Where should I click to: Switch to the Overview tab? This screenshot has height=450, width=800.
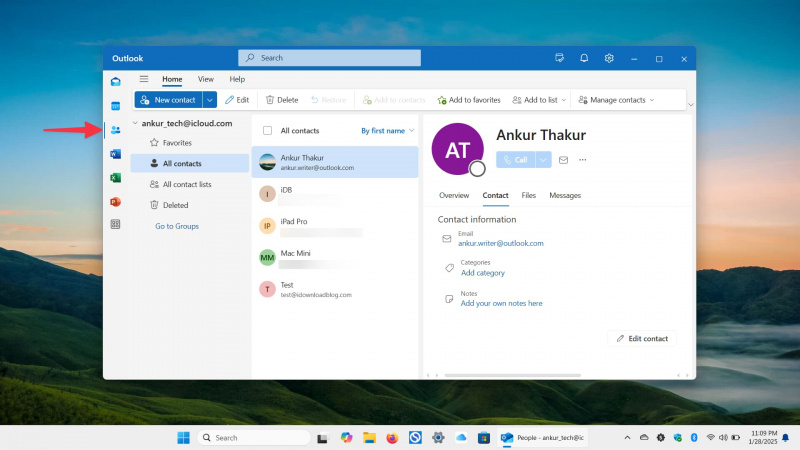click(454, 195)
